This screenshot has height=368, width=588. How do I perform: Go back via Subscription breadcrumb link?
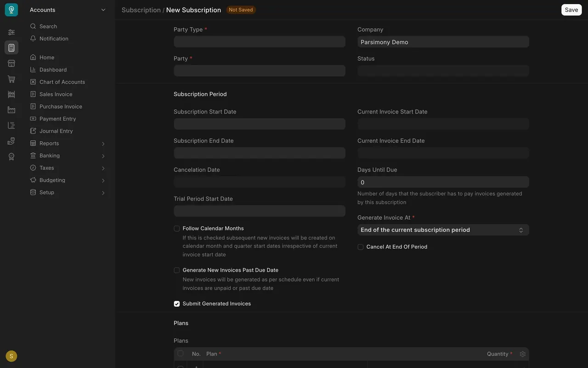[141, 10]
